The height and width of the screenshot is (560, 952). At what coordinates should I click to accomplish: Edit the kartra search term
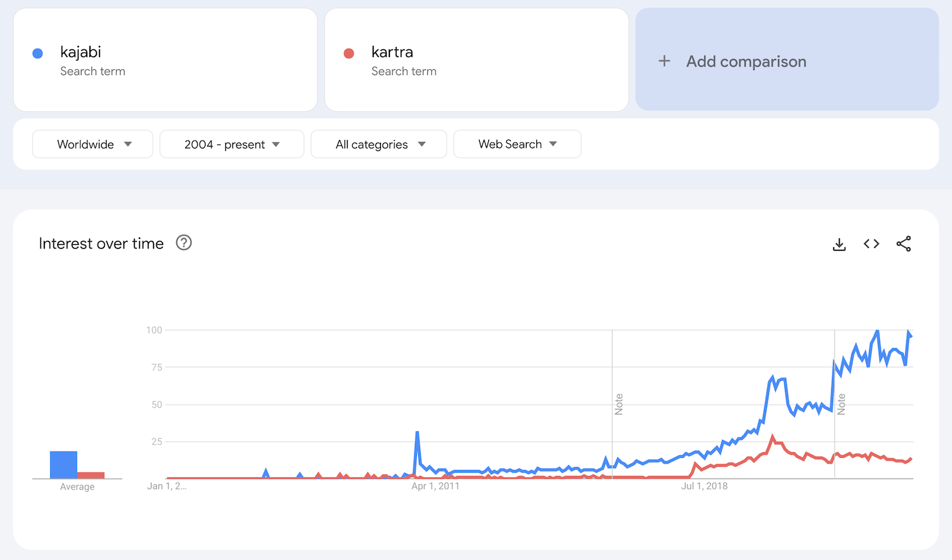(392, 52)
